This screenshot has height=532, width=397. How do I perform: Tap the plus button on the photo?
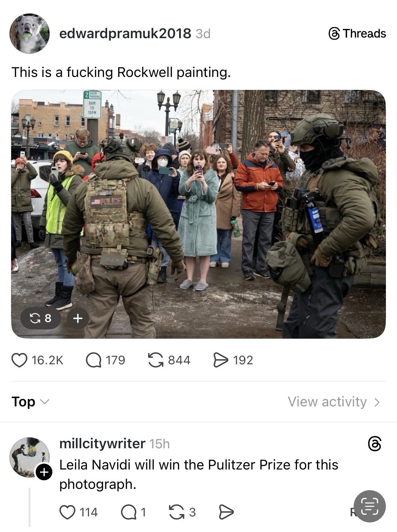click(x=78, y=318)
